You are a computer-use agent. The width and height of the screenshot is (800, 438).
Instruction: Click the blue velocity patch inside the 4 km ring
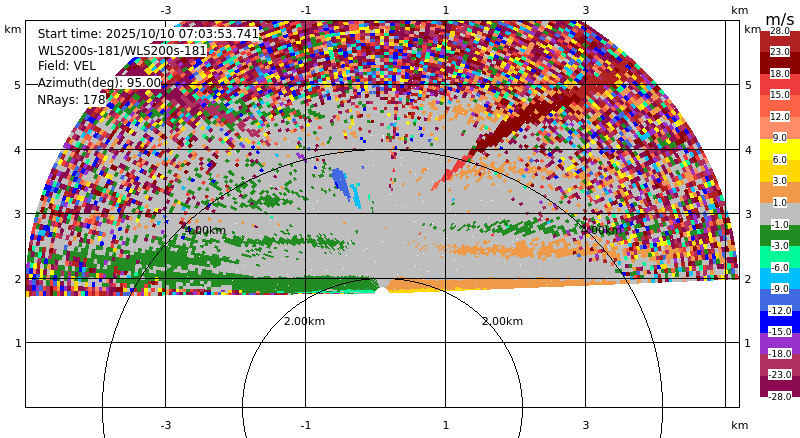(x=341, y=182)
